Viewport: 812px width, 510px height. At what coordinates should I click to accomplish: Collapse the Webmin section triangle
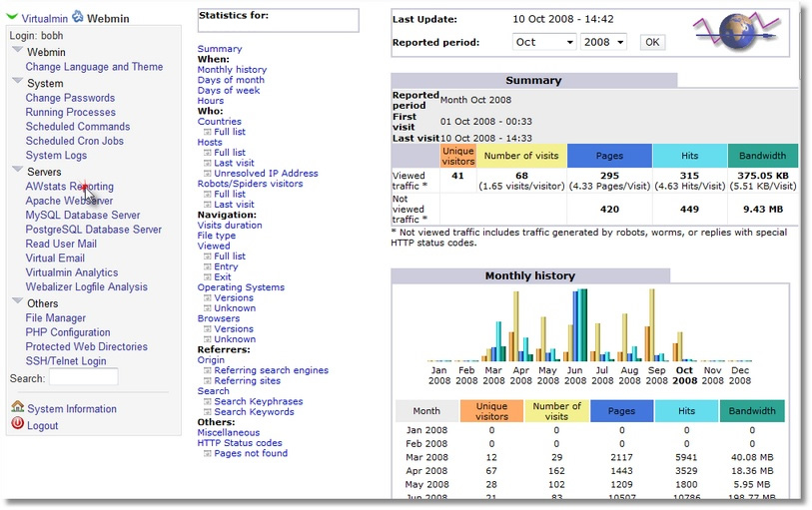(x=18, y=50)
